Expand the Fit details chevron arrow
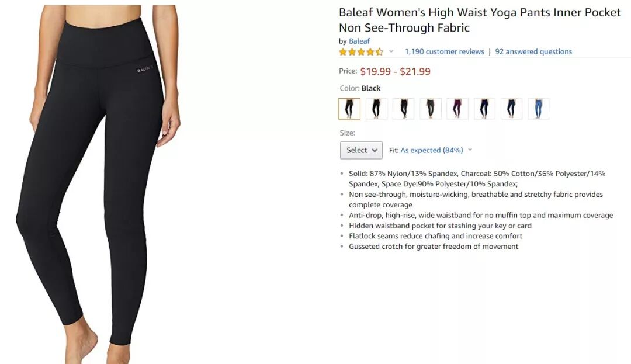Image resolution: width=631 pixels, height=364 pixels. pos(470,150)
